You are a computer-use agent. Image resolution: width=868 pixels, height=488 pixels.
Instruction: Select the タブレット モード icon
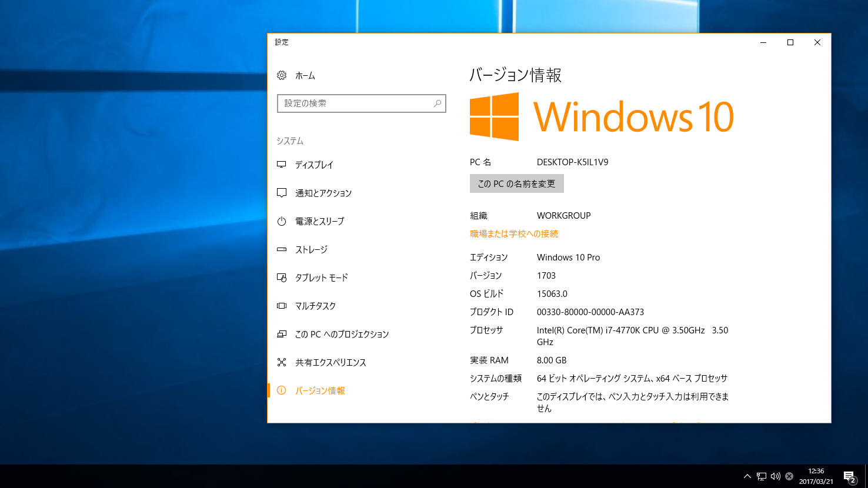tap(282, 278)
